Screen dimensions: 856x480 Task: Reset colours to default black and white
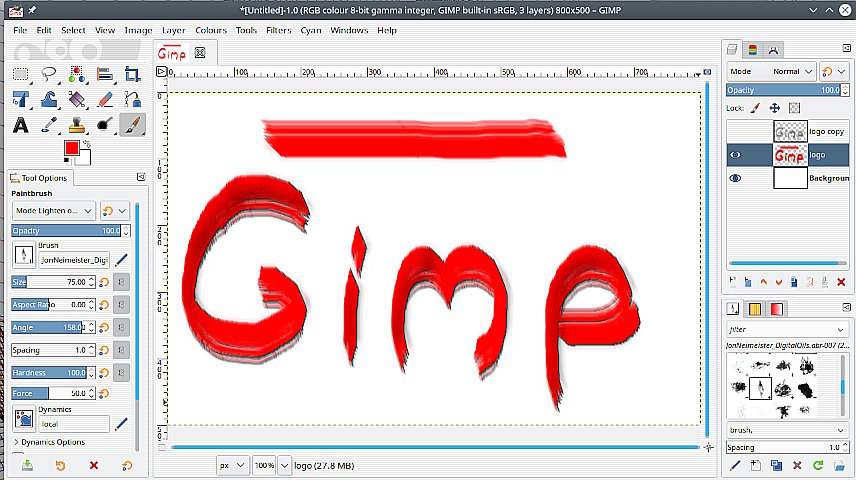pyautogui.click(x=67, y=161)
